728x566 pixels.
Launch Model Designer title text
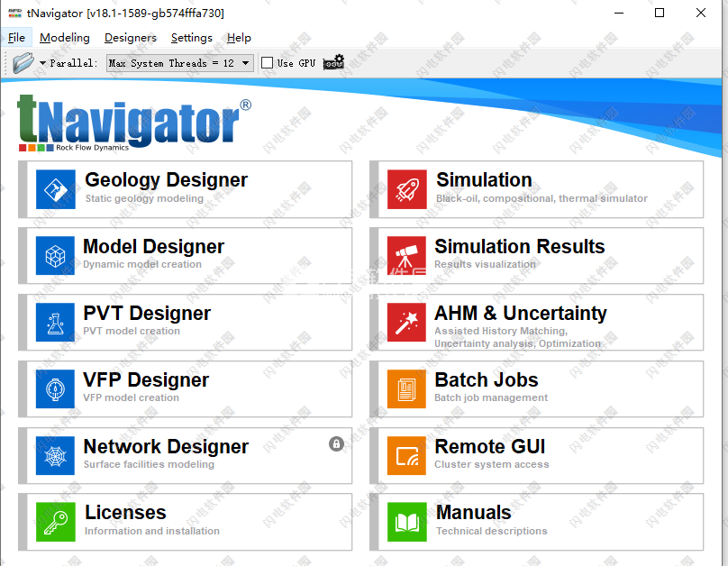click(x=154, y=247)
